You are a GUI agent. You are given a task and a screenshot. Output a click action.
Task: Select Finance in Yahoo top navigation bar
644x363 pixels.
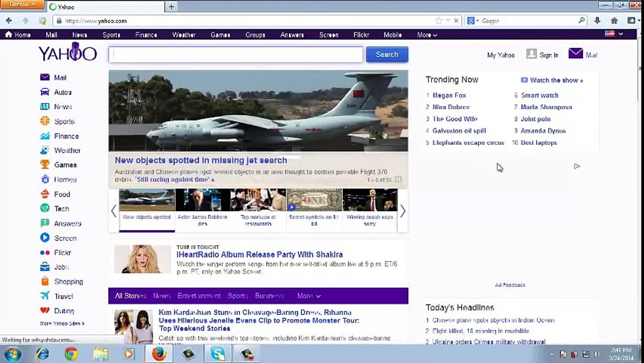146,35
